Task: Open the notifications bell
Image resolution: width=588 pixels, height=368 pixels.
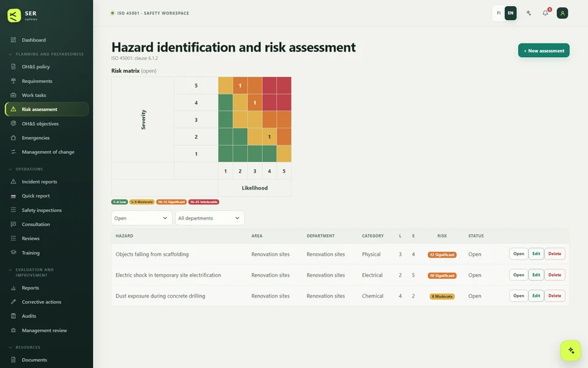Action: [x=545, y=13]
